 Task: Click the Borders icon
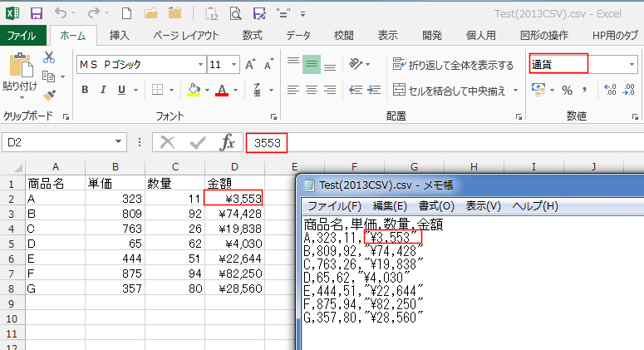[x=157, y=90]
